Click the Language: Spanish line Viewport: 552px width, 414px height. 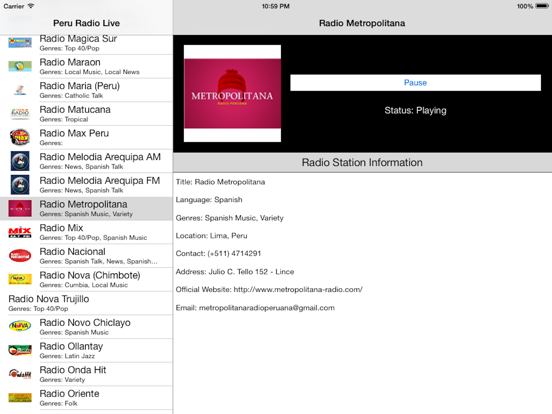[x=209, y=200]
